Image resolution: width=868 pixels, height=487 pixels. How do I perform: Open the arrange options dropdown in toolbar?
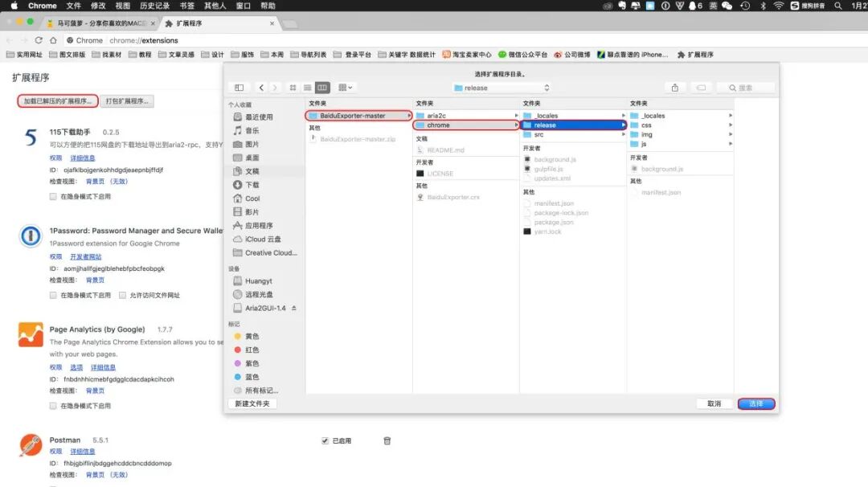(344, 88)
